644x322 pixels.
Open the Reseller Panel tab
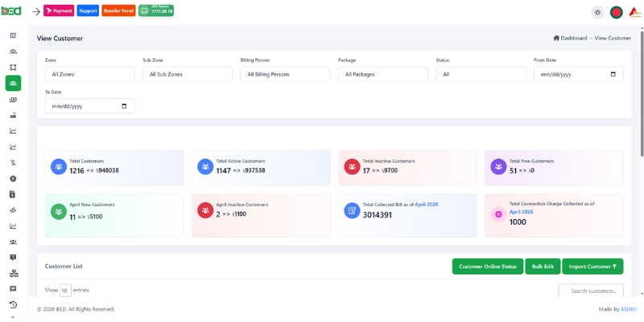[x=118, y=11]
